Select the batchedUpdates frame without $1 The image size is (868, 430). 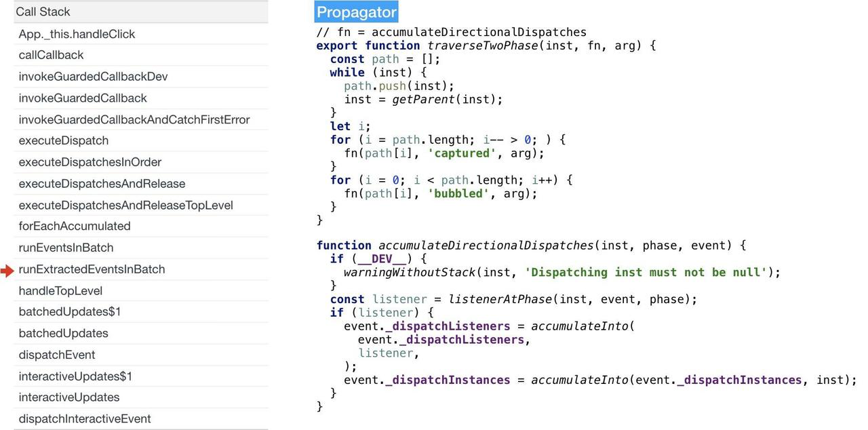click(141, 333)
